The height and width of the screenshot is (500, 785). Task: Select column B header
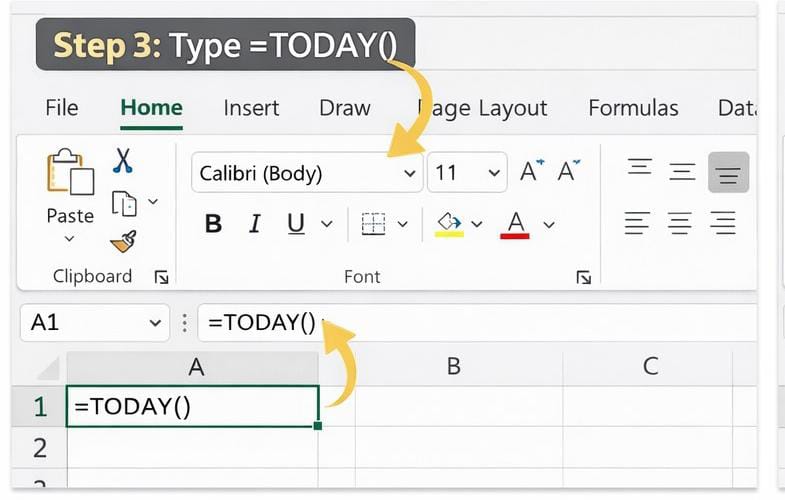click(x=453, y=366)
